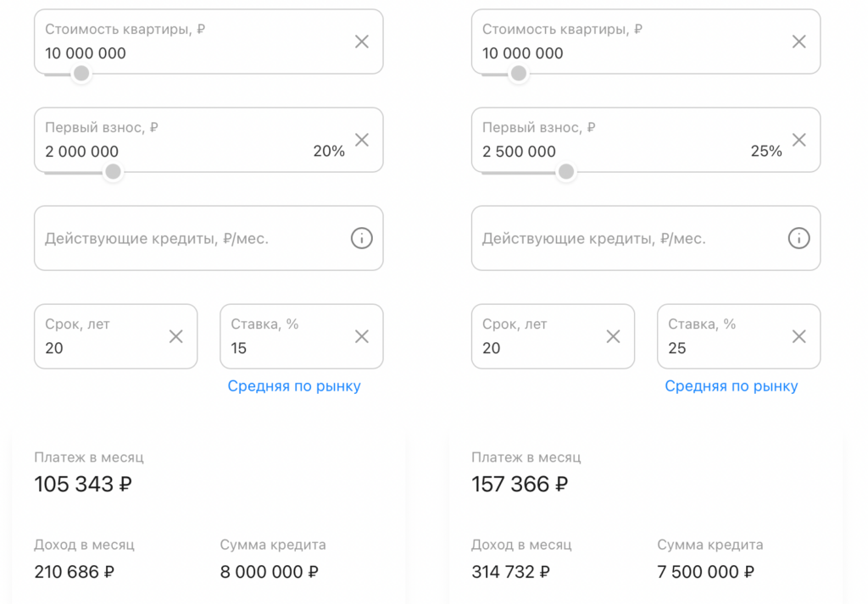Clear down payment field showing 25%
868x604 pixels.
point(798,140)
